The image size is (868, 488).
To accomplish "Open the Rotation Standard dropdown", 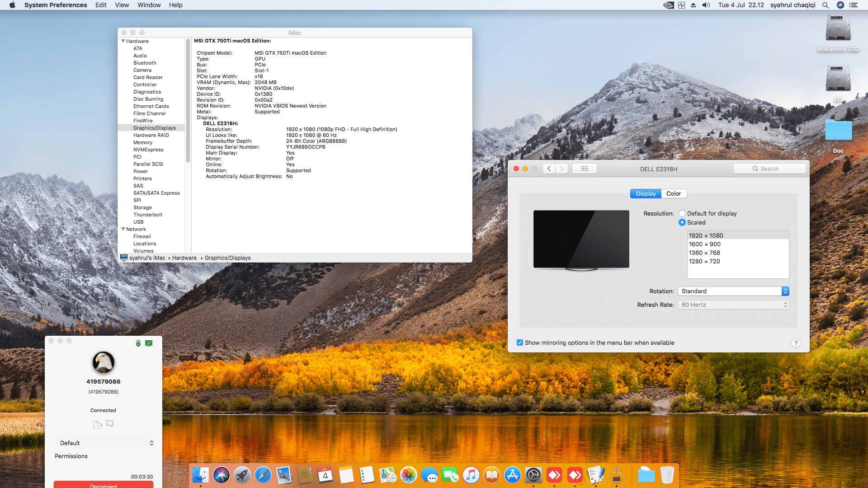I will point(733,291).
